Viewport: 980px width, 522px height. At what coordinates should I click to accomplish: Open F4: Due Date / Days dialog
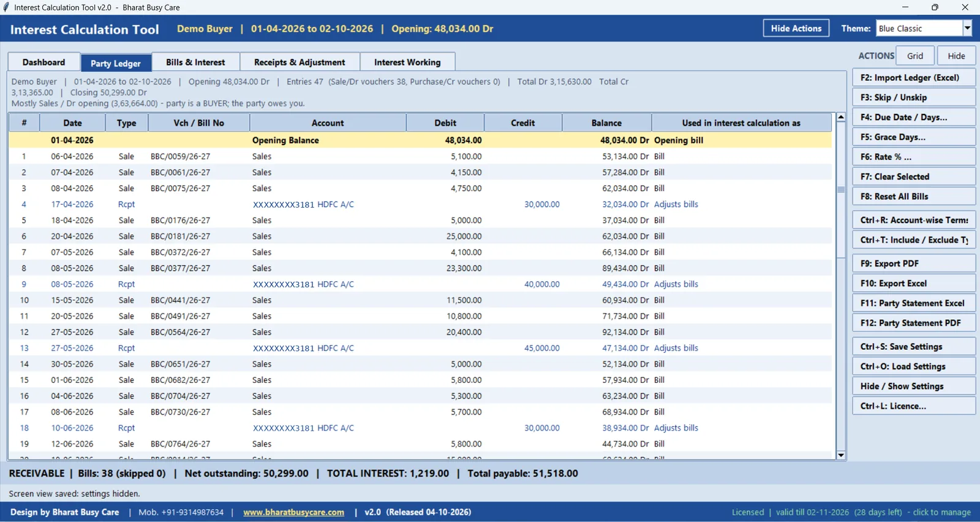click(914, 117)
